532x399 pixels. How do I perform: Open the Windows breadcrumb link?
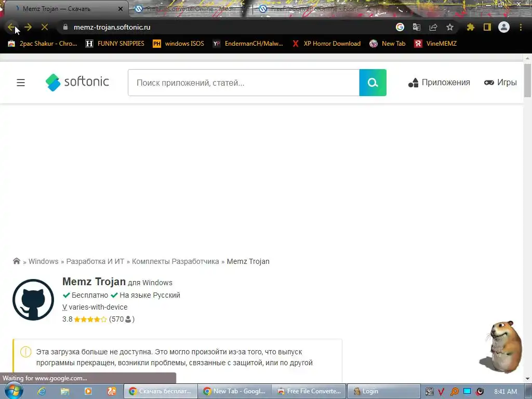(x=44, y=261)
